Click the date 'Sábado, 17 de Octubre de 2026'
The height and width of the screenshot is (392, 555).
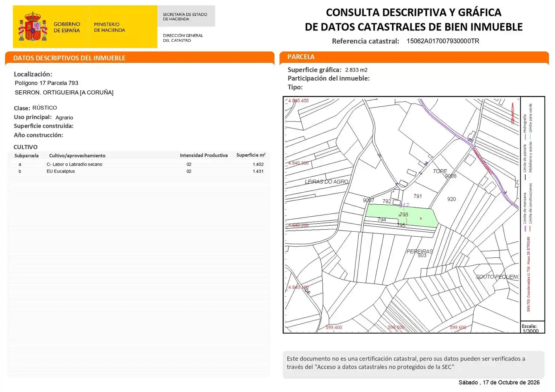[499, 383]
